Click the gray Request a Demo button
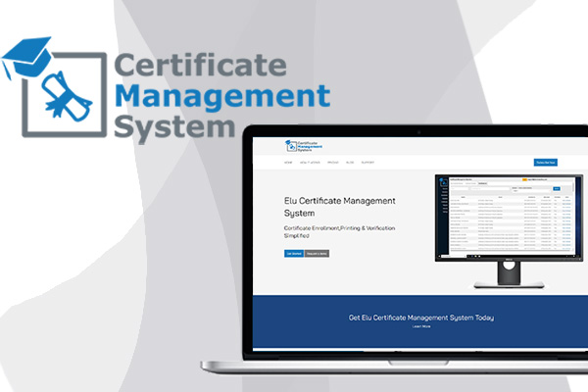The image size is (588, 392). point(317,254)
